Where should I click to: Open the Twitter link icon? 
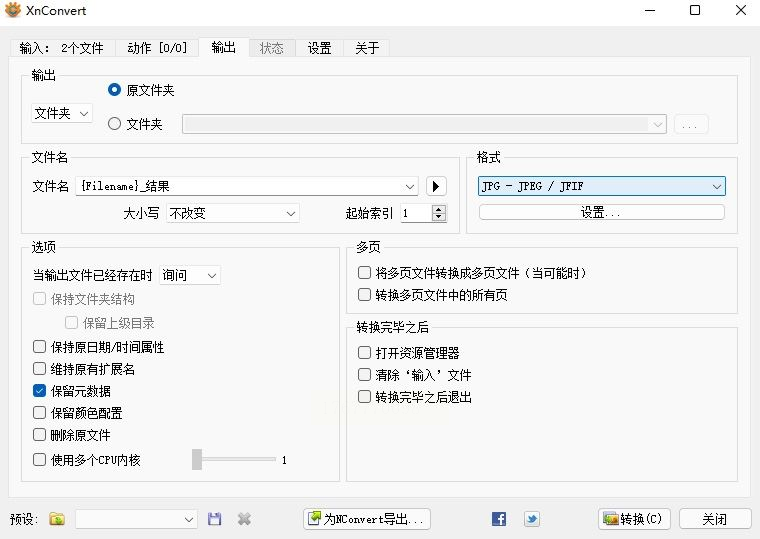click(x=532, y=519)
